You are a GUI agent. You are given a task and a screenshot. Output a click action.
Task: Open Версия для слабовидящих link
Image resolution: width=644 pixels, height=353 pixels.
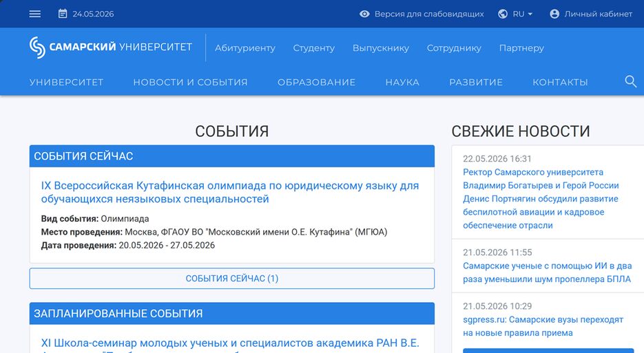tap(429, 14)
